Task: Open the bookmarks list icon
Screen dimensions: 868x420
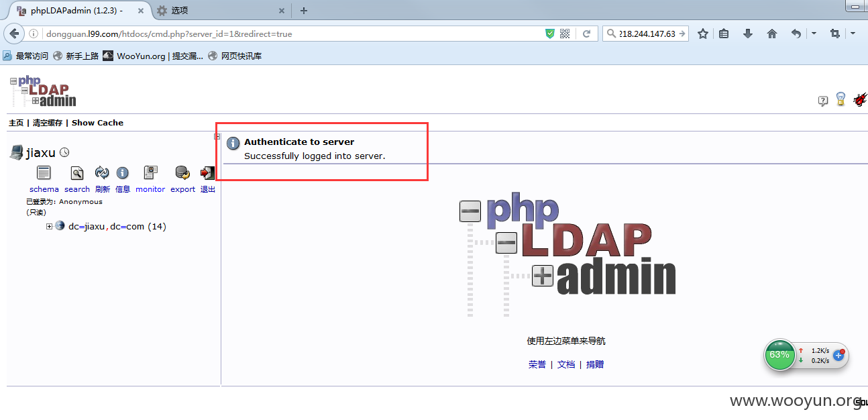Action: coord(724,34)
